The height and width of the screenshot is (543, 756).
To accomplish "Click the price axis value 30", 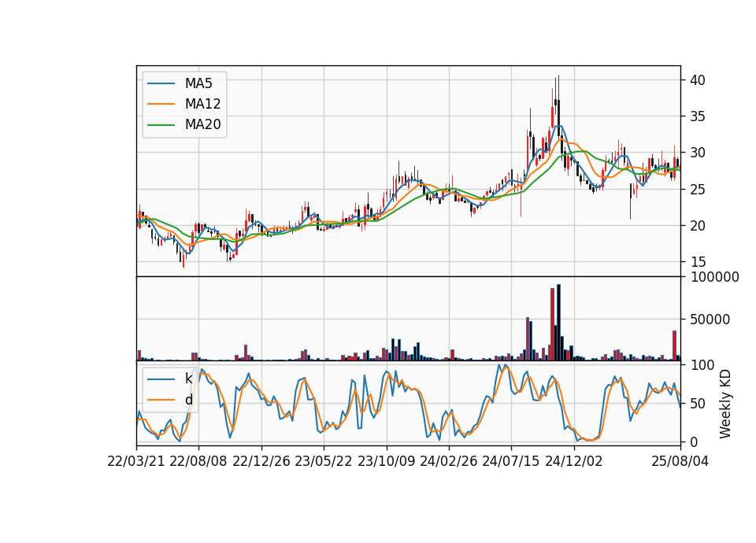I will coord(698,153).
